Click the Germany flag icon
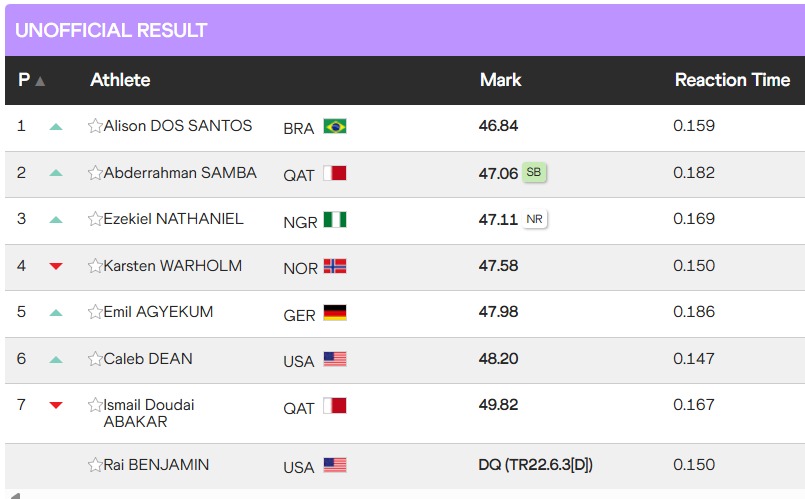Screen dimensions: 805x499 pyautogui.click(x=334, y=313)
